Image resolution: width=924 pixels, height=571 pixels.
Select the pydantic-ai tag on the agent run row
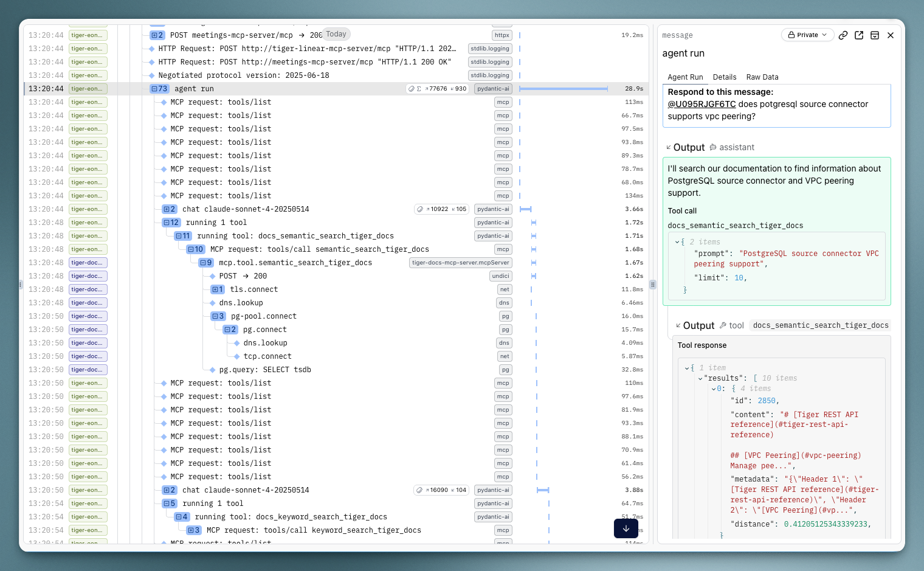point(493,88)
